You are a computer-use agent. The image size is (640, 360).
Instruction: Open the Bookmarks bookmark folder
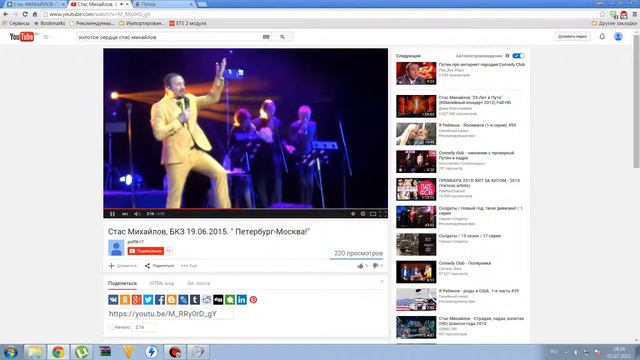pos(49,23)
